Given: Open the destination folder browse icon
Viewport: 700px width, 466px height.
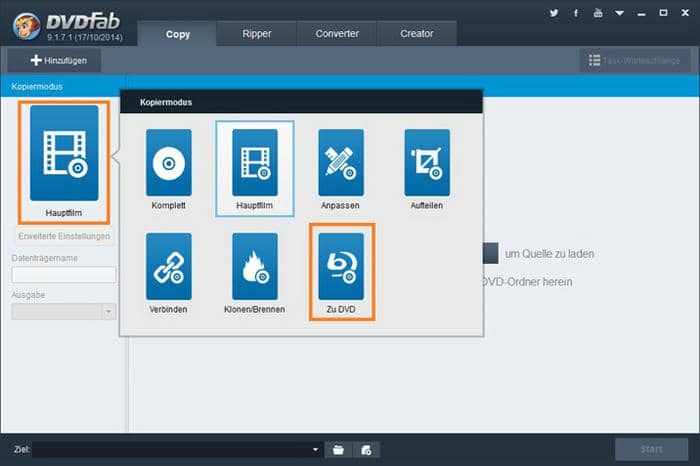Looking at the screenshot, I should (338, 449).
